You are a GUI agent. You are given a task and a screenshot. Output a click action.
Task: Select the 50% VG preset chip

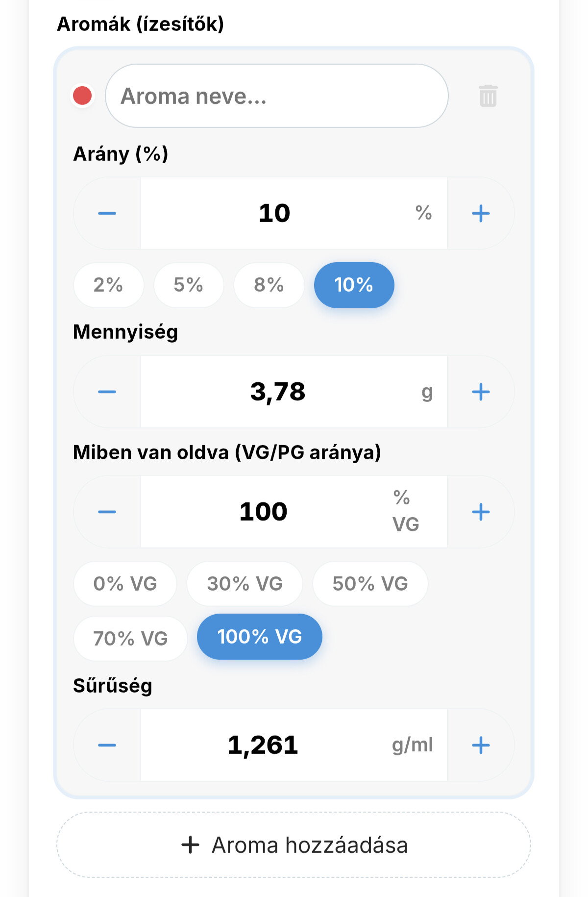370,584
